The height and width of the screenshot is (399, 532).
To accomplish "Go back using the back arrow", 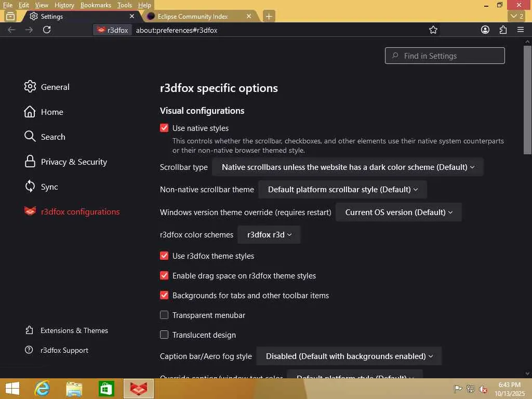I will click(11, 30).
